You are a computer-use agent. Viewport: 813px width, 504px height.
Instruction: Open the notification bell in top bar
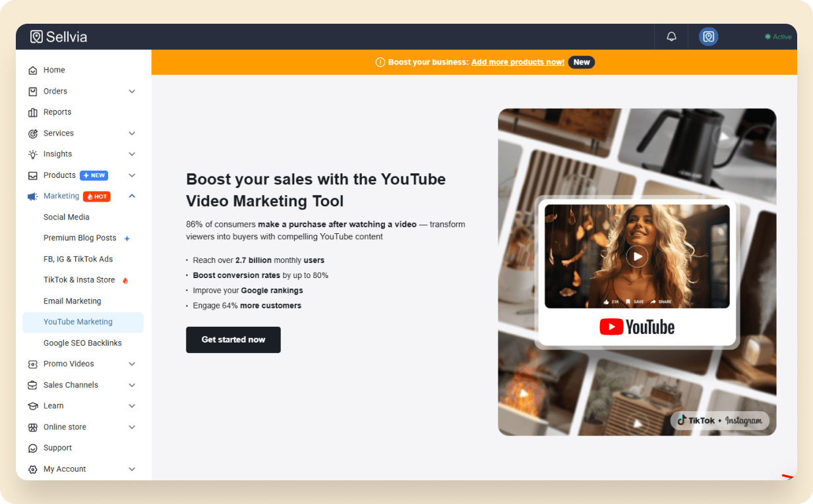click(671, 36)
